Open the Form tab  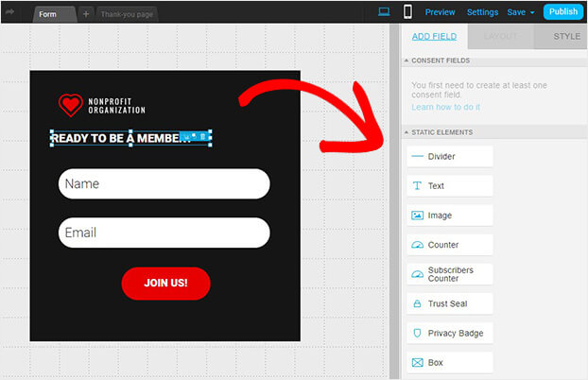(55, 14)
